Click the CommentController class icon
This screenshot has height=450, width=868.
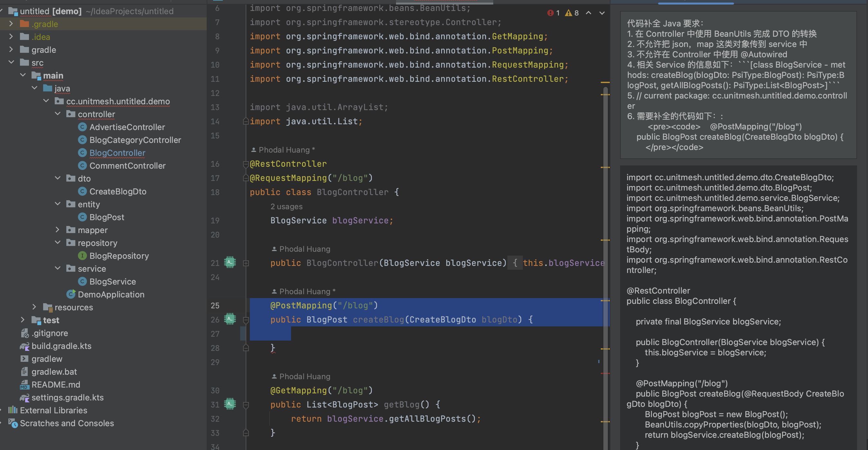pyautogui.click(x=82, y=165)
